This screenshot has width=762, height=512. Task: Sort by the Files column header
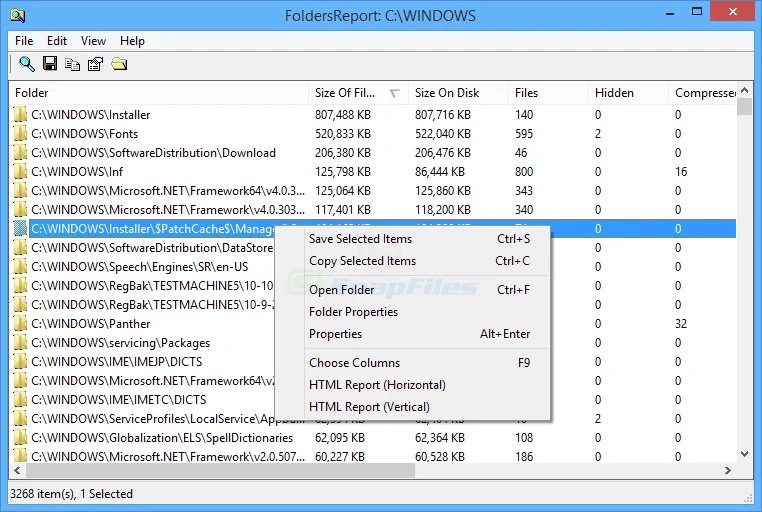click(548, 93)
